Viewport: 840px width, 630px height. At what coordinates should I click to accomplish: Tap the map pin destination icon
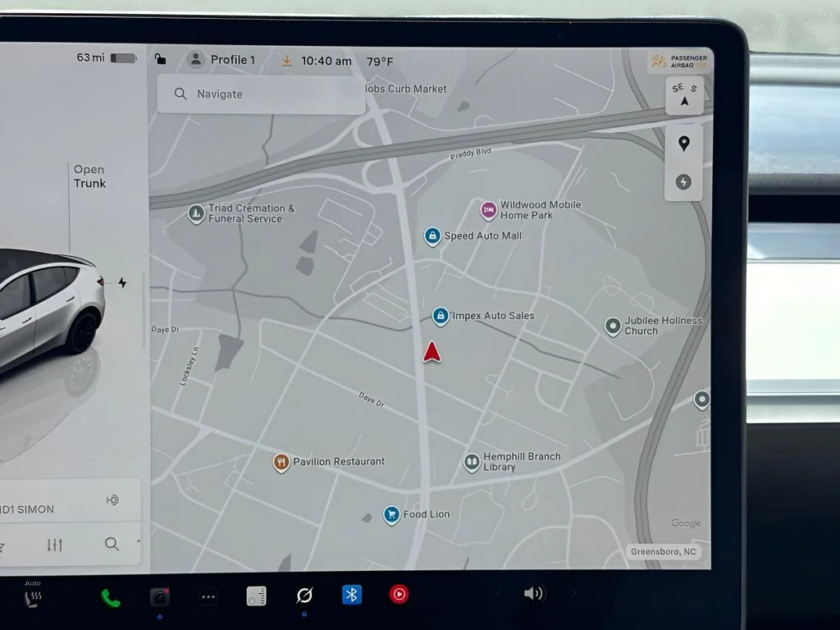coord(683,144)
